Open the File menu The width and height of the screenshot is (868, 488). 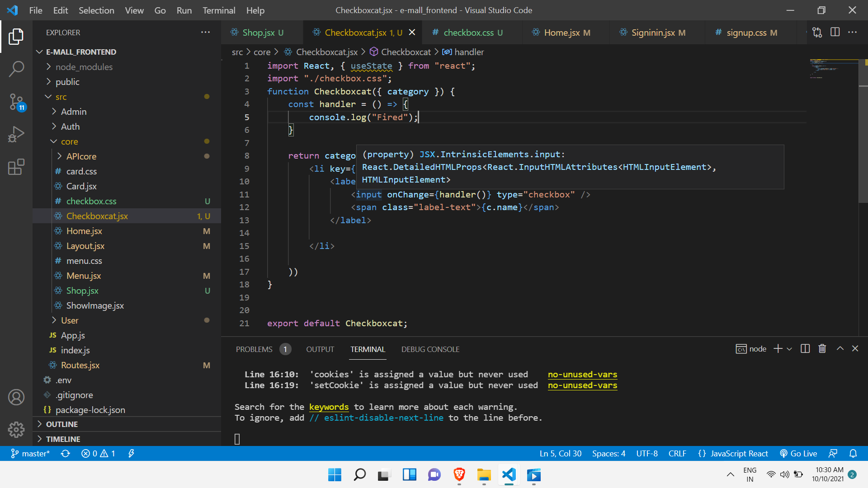(36, 10)
